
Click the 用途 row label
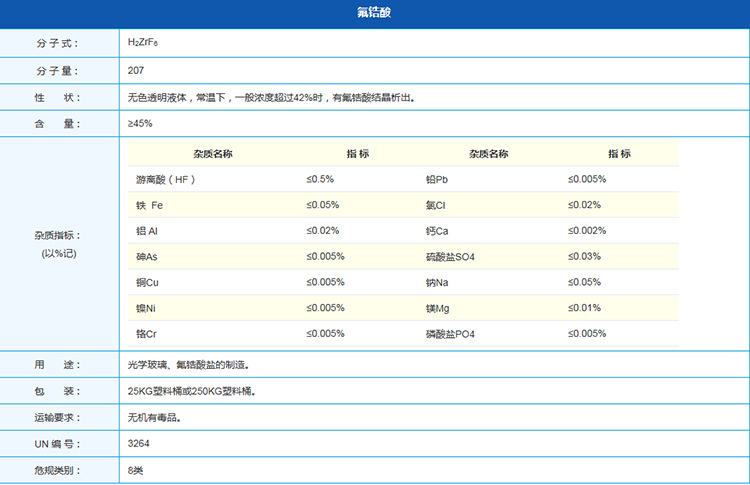tap(57, 365)
